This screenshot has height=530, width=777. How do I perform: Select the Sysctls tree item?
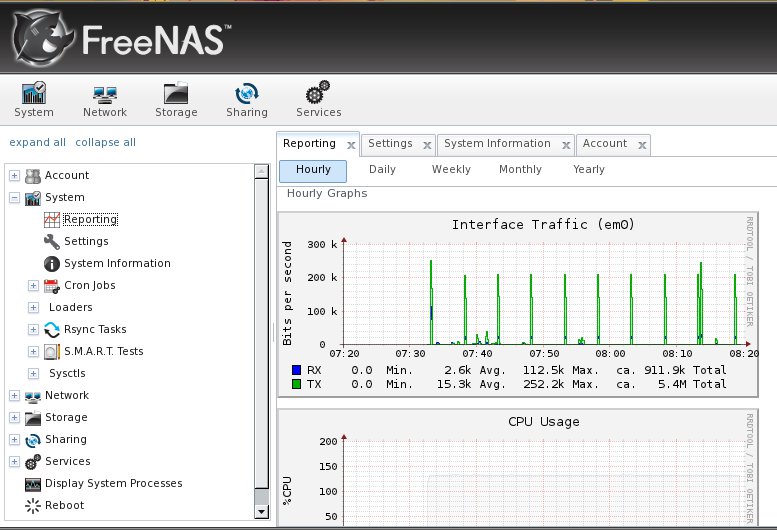(x=67, y=373)
